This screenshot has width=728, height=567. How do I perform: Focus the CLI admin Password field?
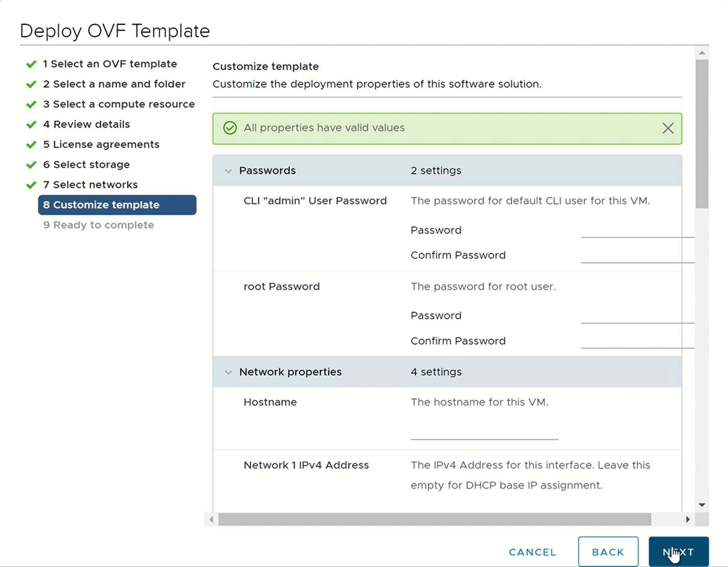coord(637,230)
